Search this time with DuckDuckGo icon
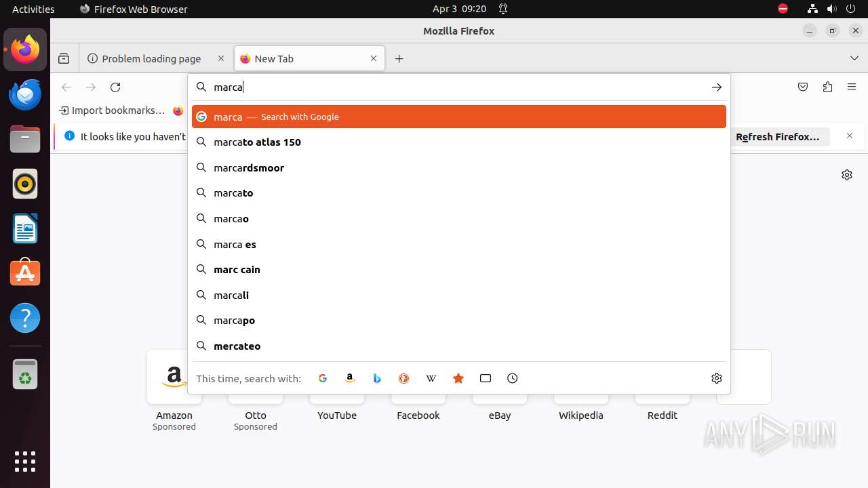 pyautogui.click(x=404, y=378)
